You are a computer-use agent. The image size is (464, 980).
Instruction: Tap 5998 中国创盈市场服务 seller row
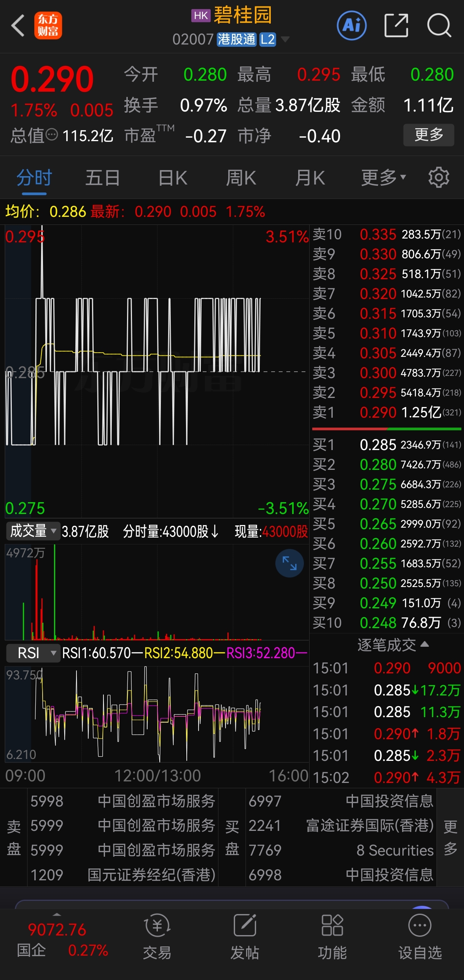click(123, 801)
